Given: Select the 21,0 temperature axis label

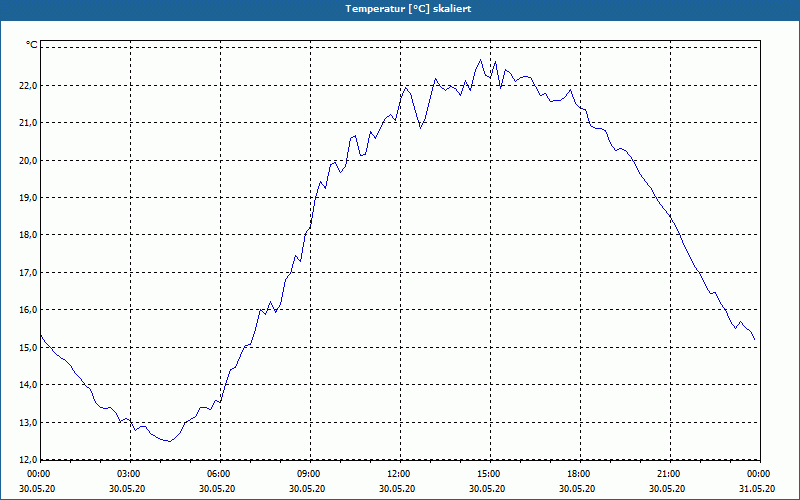Looking at the screenshot, I should point(29,123).
